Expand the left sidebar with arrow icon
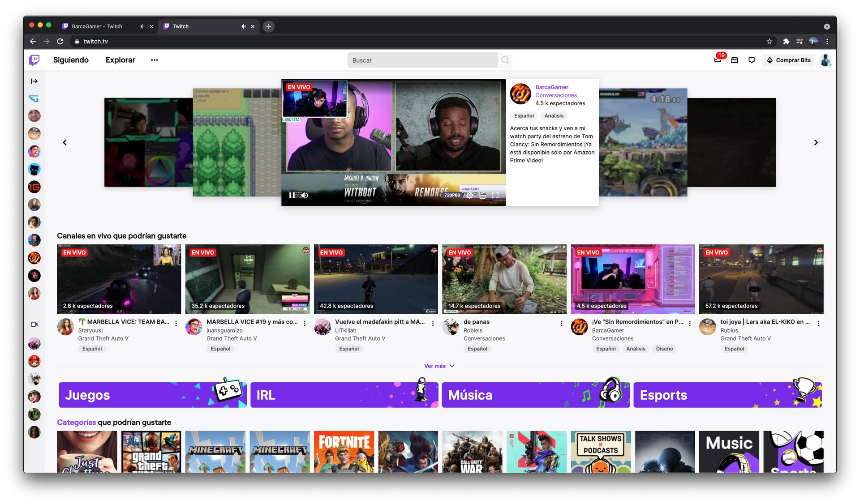Viewport: 860px width, 504px height. (x=34, y=81)
